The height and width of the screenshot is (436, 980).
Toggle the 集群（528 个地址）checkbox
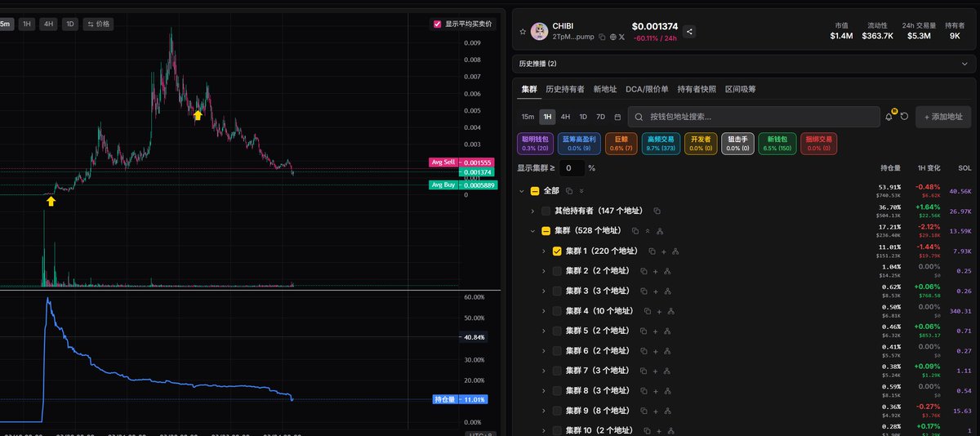[x=546, y=231]
